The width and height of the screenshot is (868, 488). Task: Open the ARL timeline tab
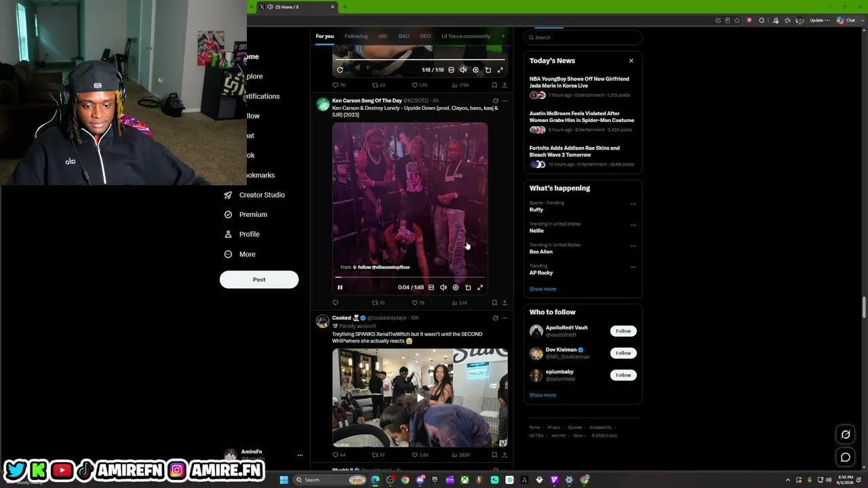point(383,36)
